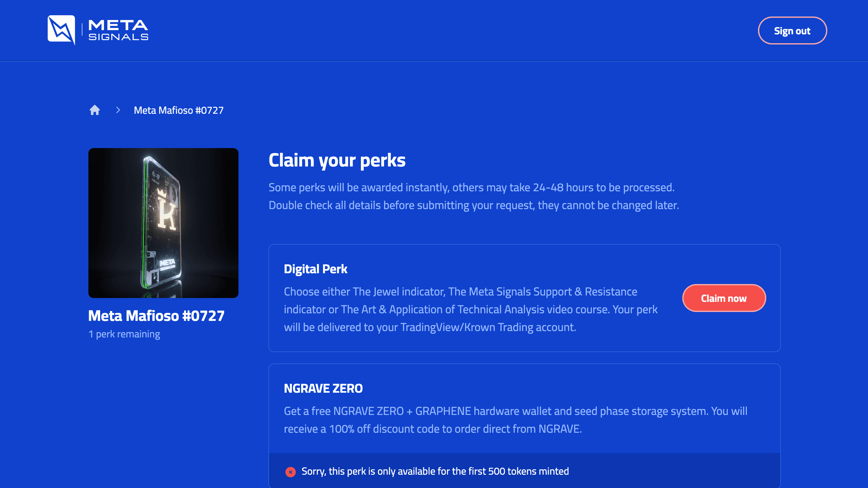Click the Digital Perk heading
This screenshot has height=488, width=868.
click(x=315, y=268)
